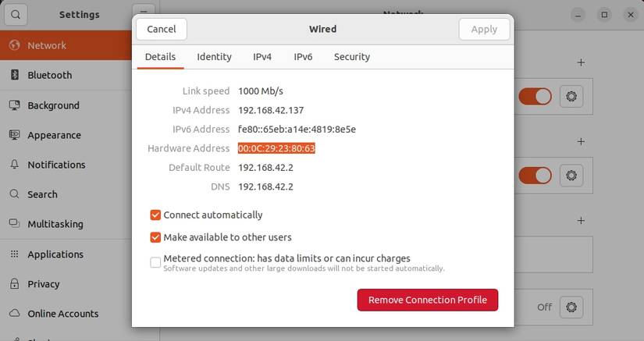644x341 pixels.
Task: Select the Background icon in the sidebar
Action: (14, 105)
